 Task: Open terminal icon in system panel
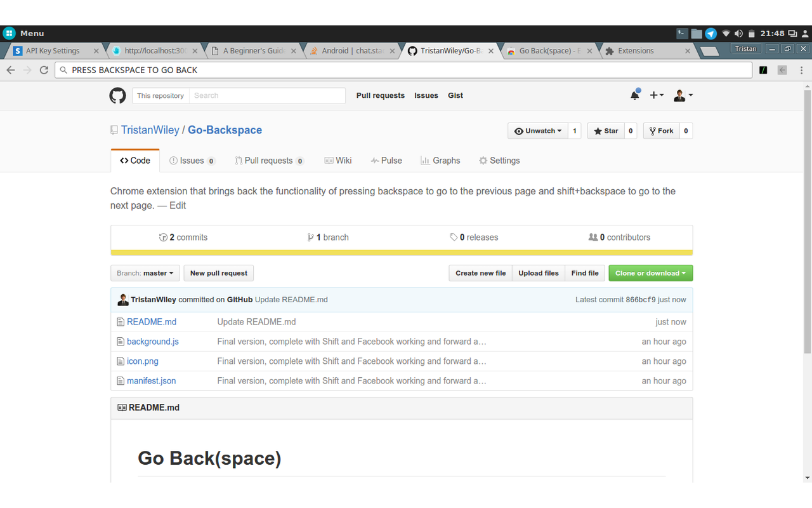click(x=682, y=33)
